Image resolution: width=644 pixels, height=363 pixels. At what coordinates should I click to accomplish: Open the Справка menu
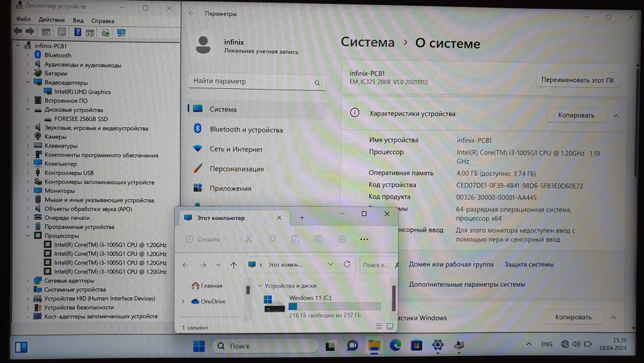102,21
